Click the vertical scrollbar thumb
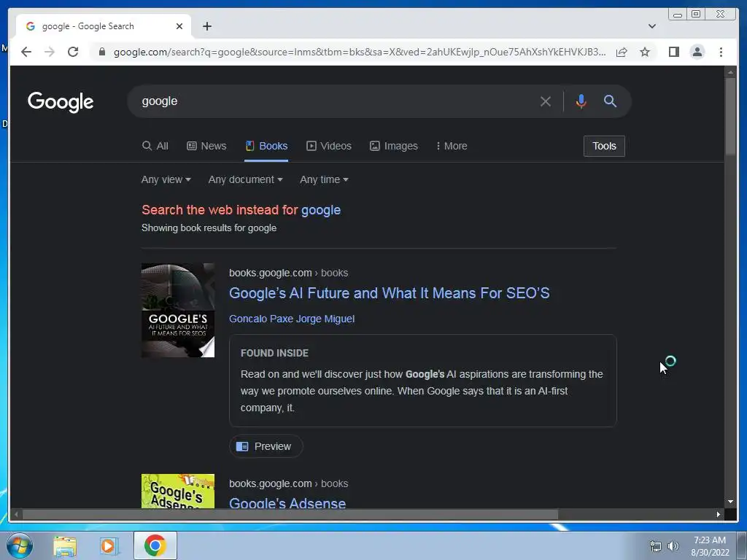 pyautogui.click(x=730, y=116)
